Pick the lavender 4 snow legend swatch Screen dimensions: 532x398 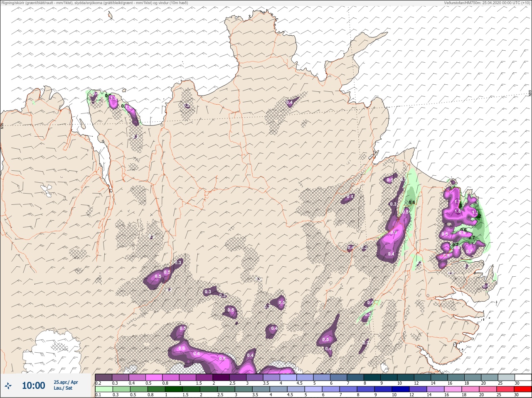[x=288, y=377]
